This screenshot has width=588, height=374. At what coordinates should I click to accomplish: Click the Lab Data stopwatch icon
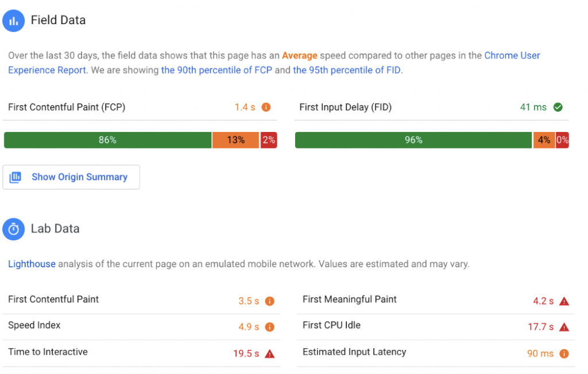point(14,229)
